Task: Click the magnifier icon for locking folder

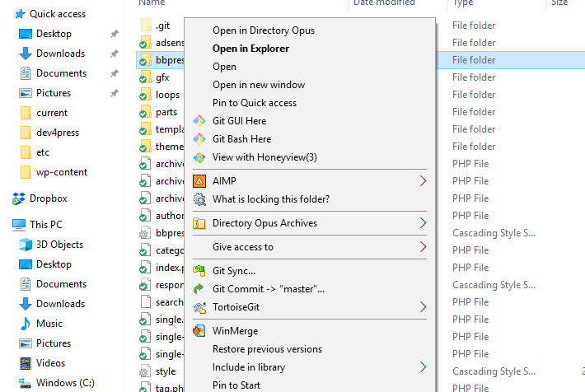Action: pos(199,199)
